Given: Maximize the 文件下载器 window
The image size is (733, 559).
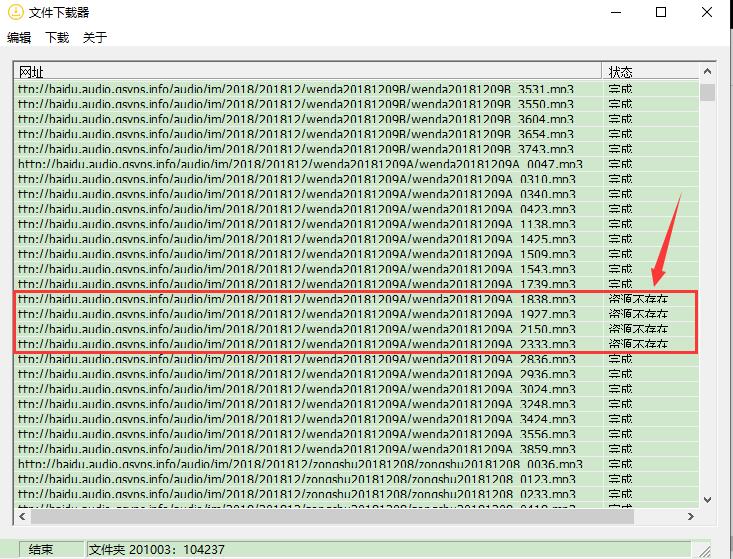Looking at the screenshot, I should [661, 12].
